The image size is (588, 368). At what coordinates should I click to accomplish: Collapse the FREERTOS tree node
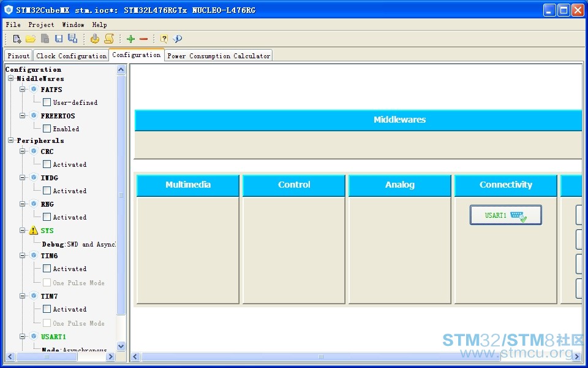pos(23,115)
